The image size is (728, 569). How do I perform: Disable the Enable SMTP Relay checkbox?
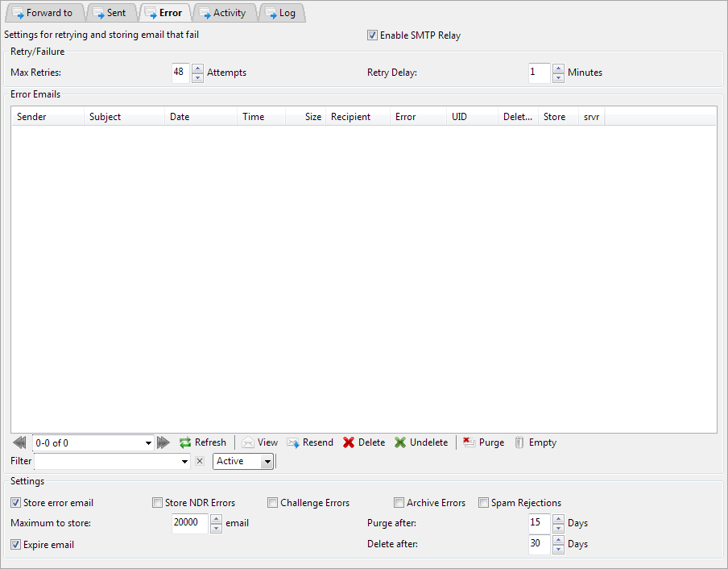pos(372,35)
